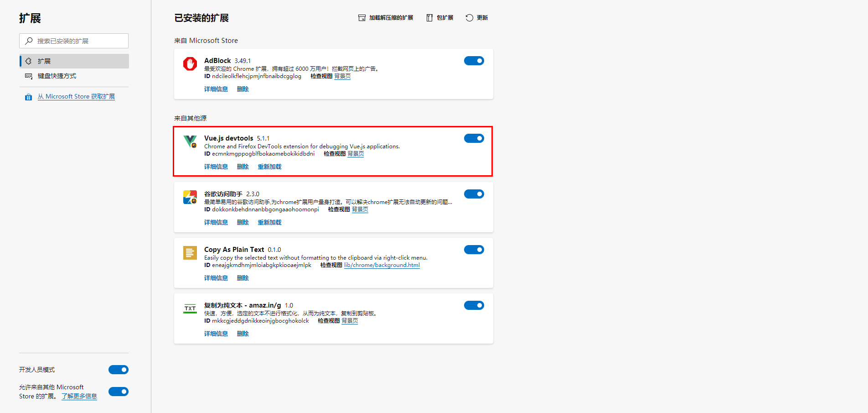Click the 谷歌访问助手 extension icon
Screen dimensions: 868x413
[x=190, y=197]
